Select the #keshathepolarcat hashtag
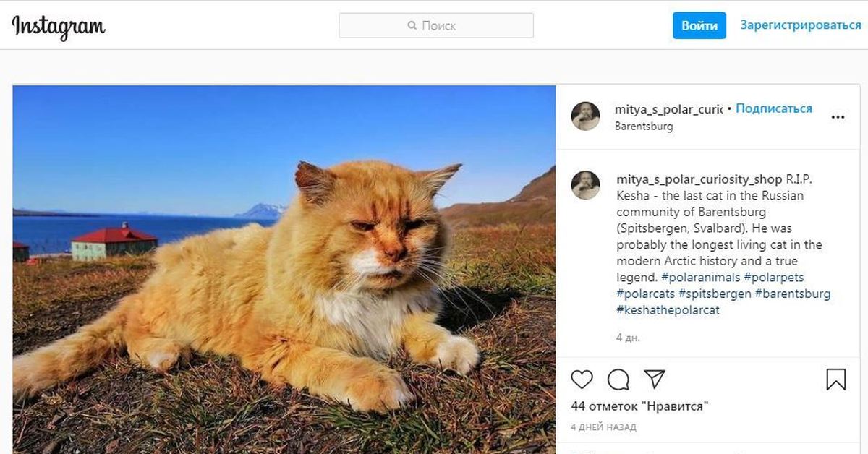The height and width of the screenshot is (454, 868). [668, 311]
